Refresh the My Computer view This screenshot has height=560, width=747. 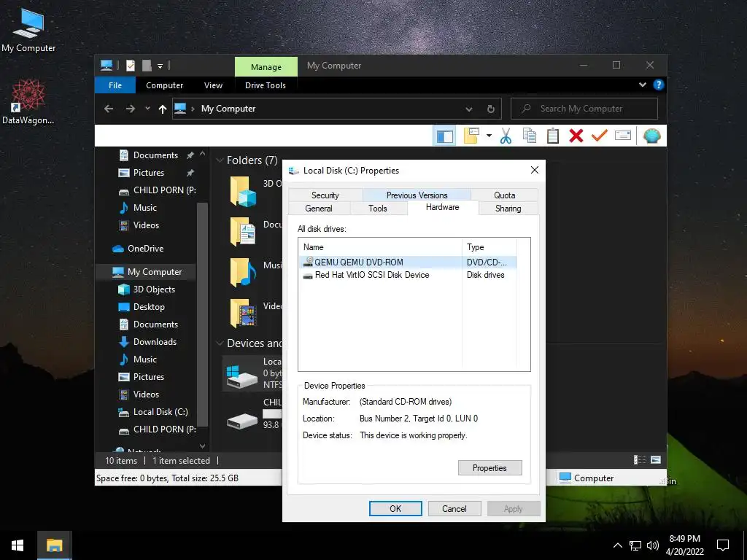pos(491,109)
